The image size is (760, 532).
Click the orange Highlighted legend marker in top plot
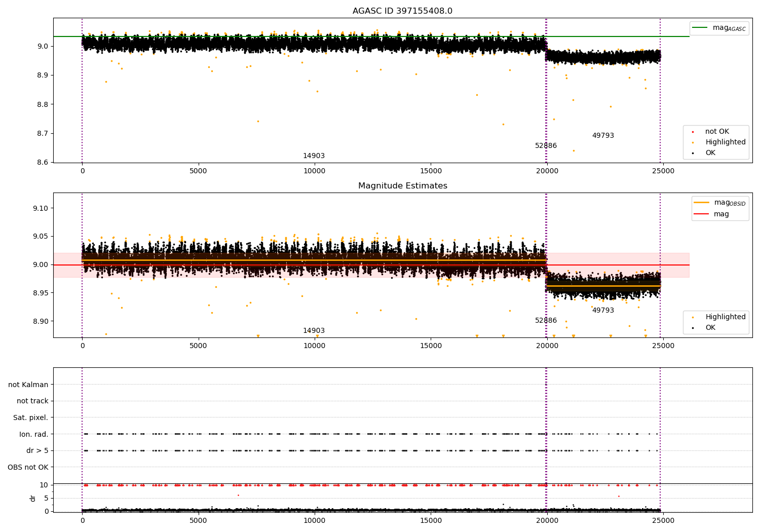click(693, 142)
